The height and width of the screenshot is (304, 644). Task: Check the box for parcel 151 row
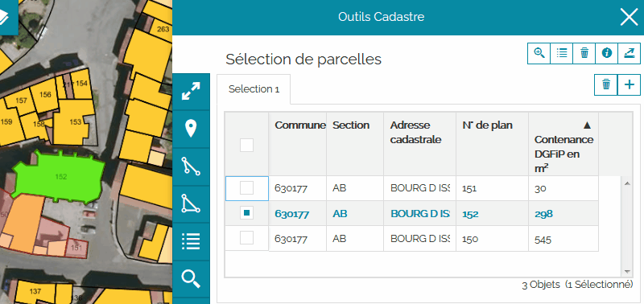(x=247, y=188)
